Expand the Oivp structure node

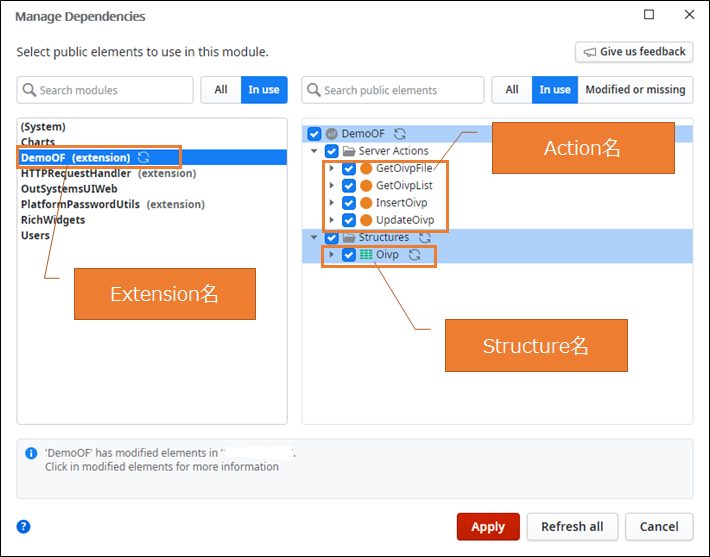[331, 255]
